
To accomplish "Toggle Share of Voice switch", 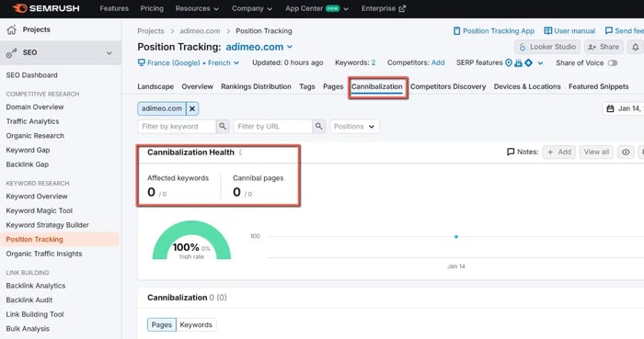I will tap(613, 63).
